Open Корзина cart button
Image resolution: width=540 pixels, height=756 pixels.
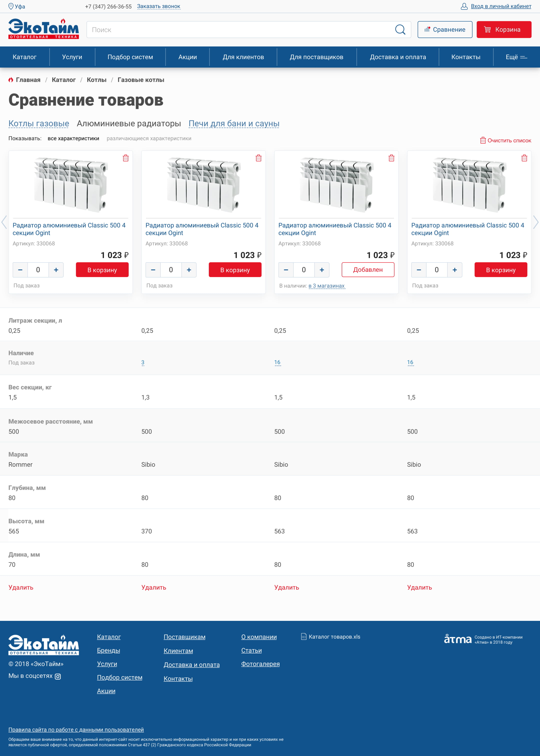coord(503,30)
